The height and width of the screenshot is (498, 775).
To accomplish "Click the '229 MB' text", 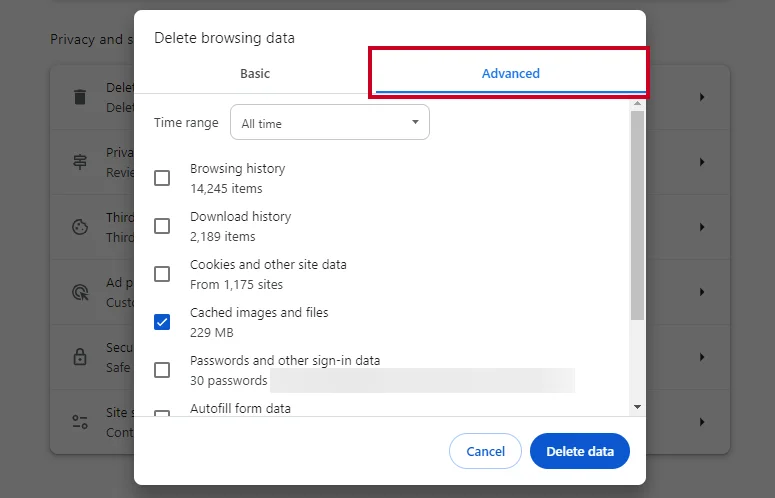I will point(212,332).
